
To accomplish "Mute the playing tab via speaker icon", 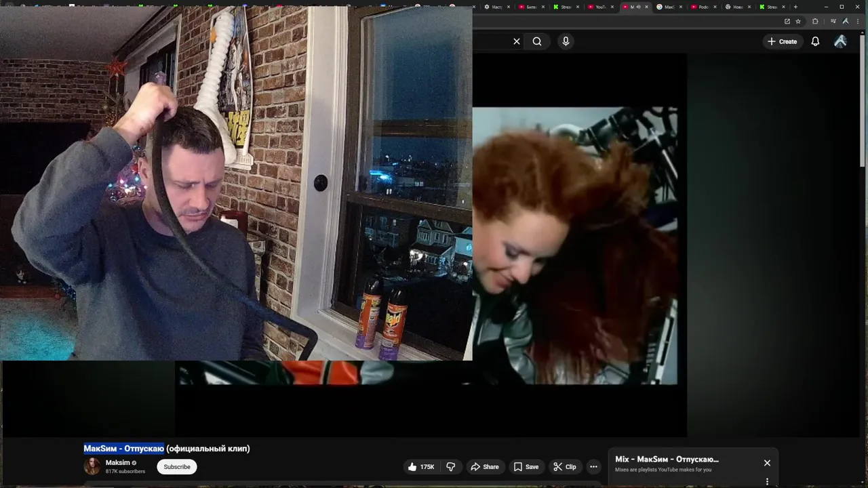I will pyautogui.click(x=638, y=7).
